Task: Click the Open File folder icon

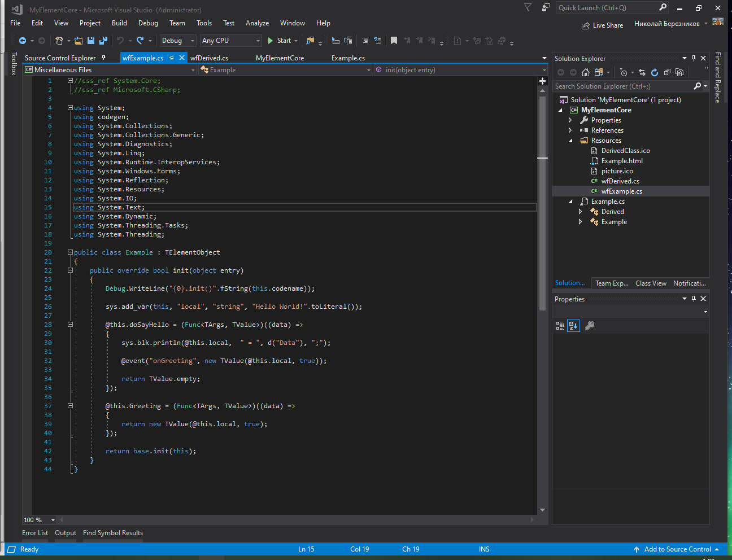Action: [x=79, y=41]
